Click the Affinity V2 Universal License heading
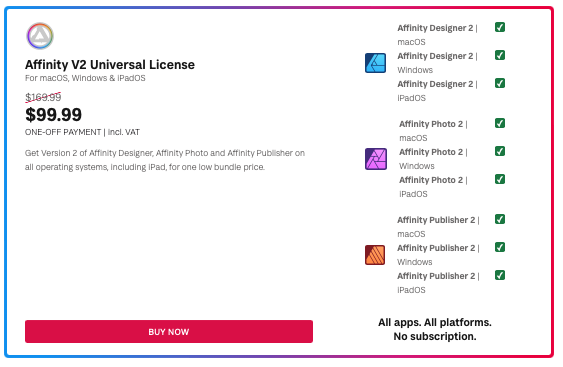 110,65
